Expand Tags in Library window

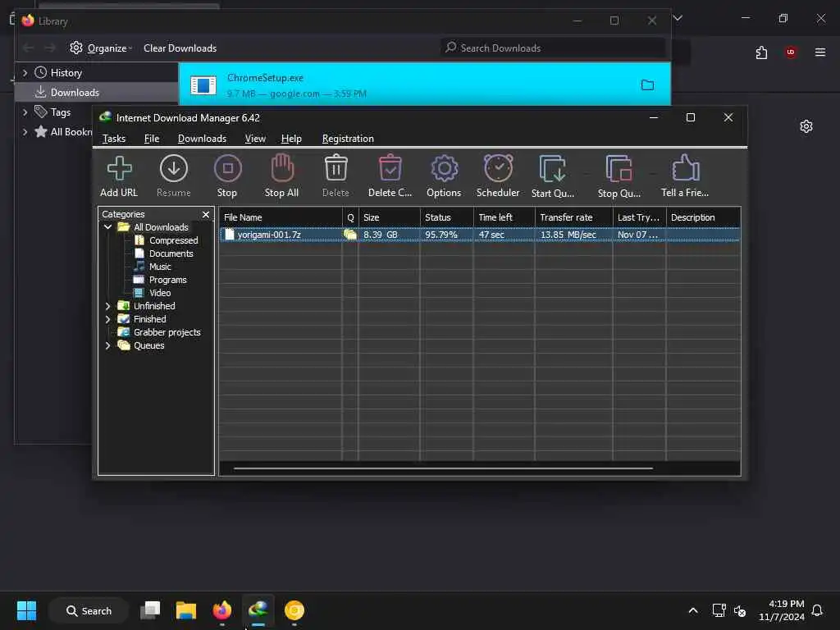point(25,112)
